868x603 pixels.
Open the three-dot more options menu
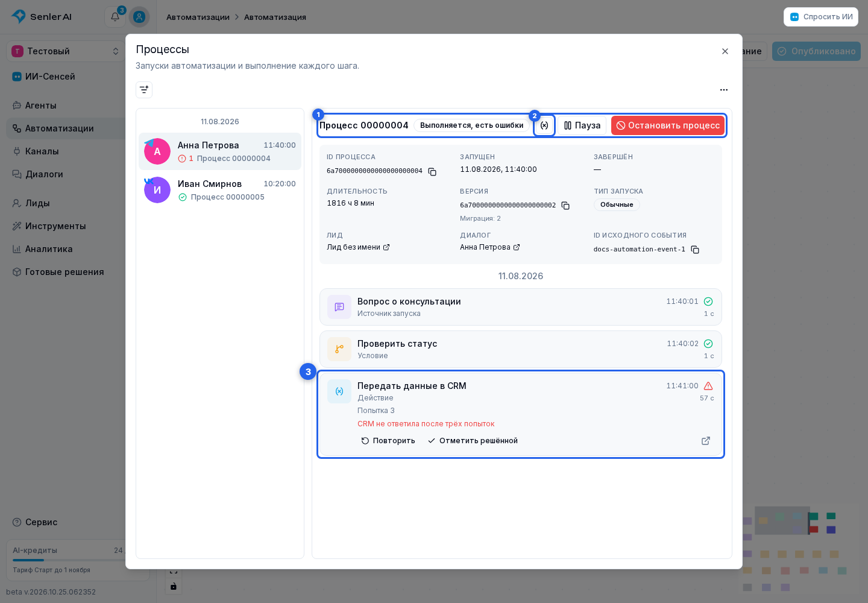pyautogui.click(x=724, y=90)
